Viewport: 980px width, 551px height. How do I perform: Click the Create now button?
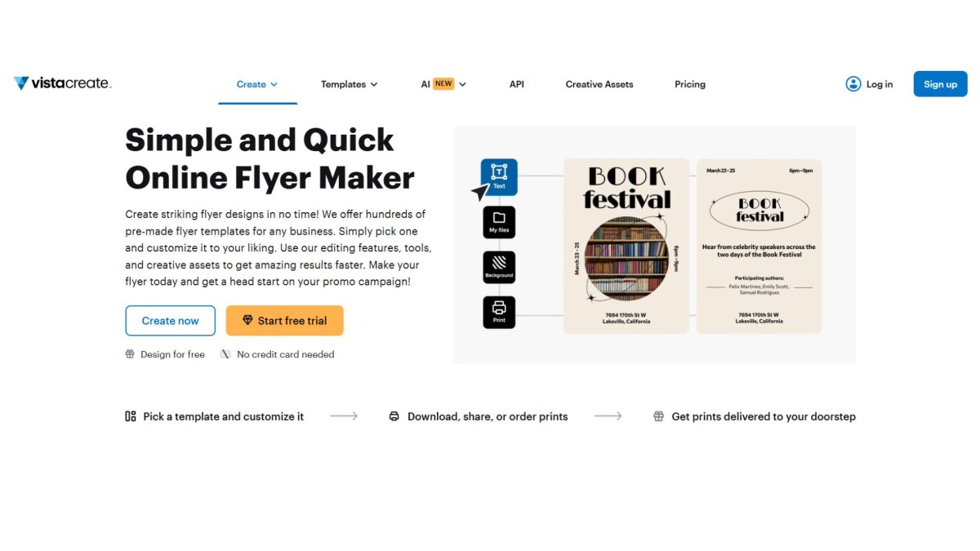pyautogui.click(x=170, y=321)
